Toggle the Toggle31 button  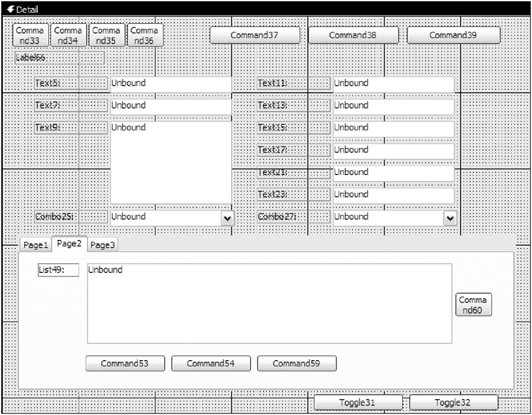tap(358, 403)
